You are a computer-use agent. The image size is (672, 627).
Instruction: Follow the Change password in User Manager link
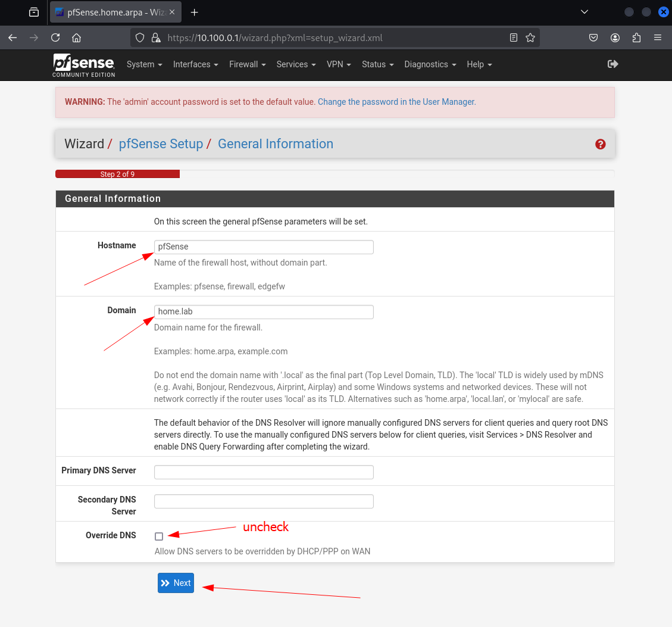396,102
